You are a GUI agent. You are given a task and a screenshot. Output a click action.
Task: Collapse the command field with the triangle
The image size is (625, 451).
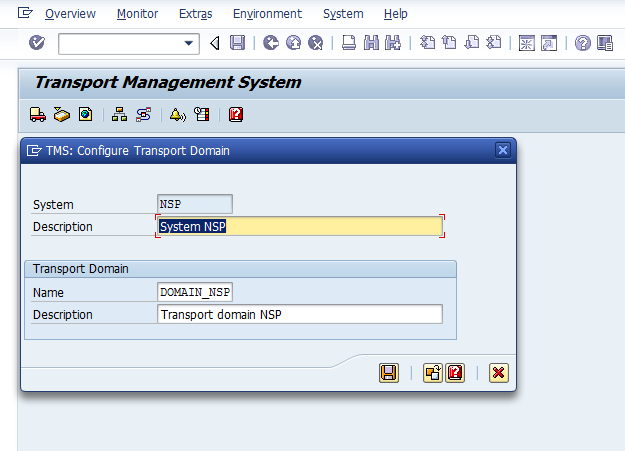click(x=215, y=43)
